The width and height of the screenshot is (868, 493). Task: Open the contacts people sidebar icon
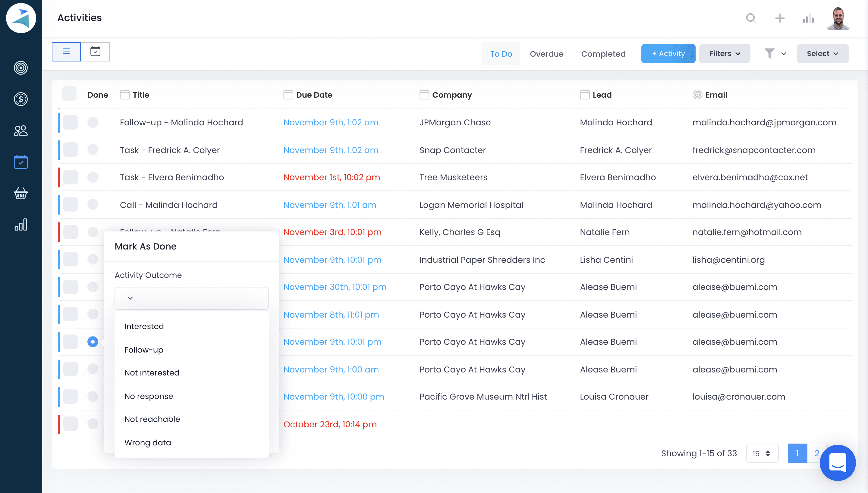point(21,131)
